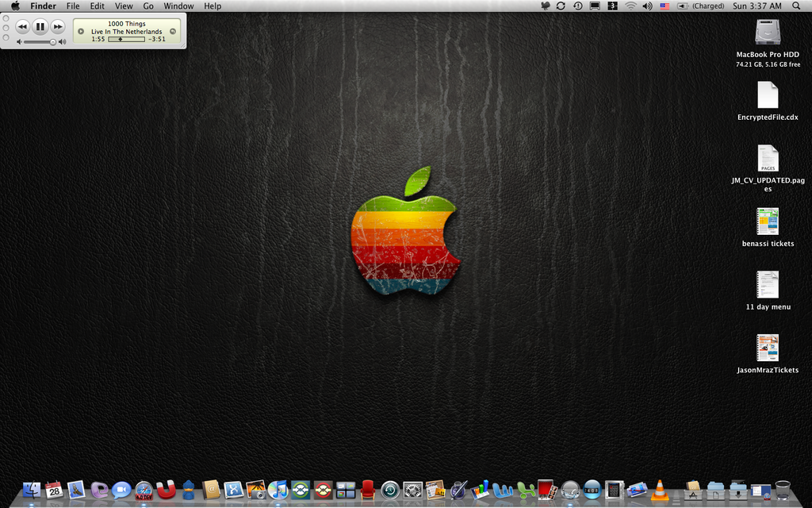
Task: Launch Address Book brown @ icon
Action: click(211, 490)
